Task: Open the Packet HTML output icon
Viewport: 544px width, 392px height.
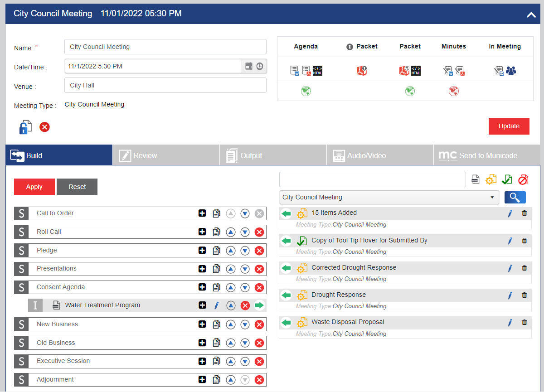Action: point(416,71)
